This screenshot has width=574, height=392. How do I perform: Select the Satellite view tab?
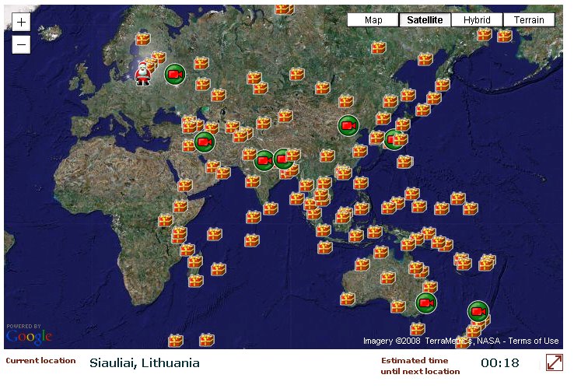click(x=425, y=19)
